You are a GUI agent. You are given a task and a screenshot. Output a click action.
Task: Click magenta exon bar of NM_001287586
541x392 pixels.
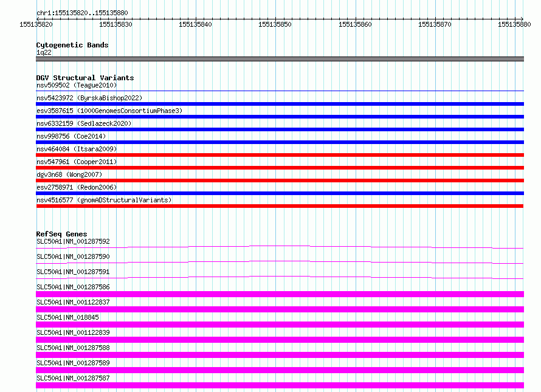point(280,294)
